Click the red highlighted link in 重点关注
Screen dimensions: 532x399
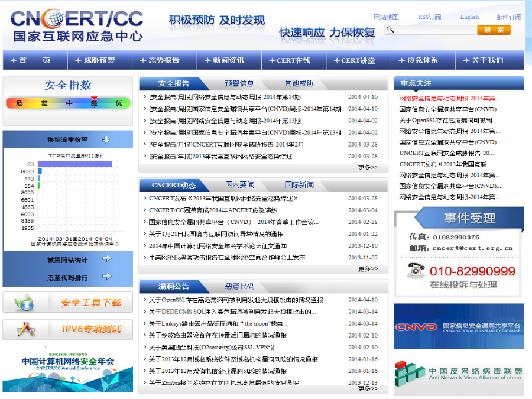point(450,98)
